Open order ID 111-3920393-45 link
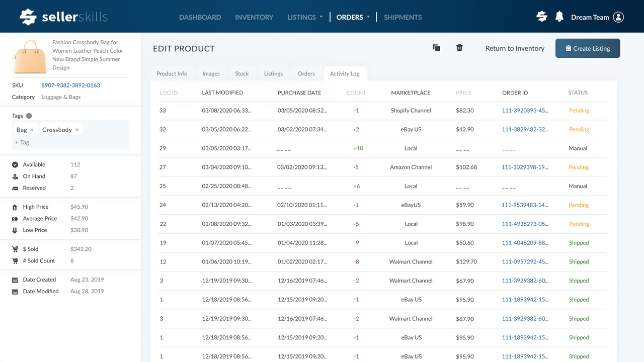Viewport: 644px width, 362px height. [525, 110]
